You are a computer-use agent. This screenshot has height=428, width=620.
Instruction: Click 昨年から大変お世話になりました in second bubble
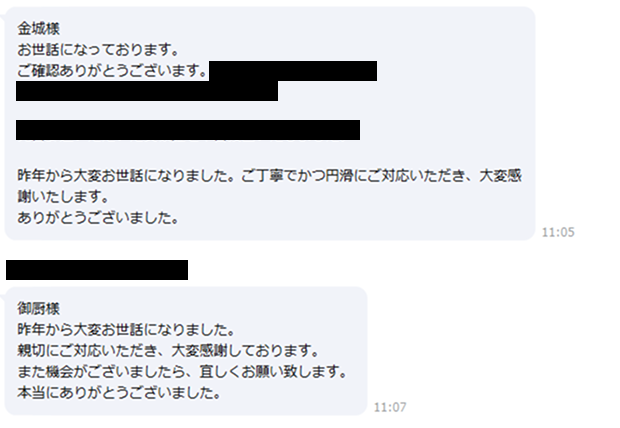coord(126,330)
